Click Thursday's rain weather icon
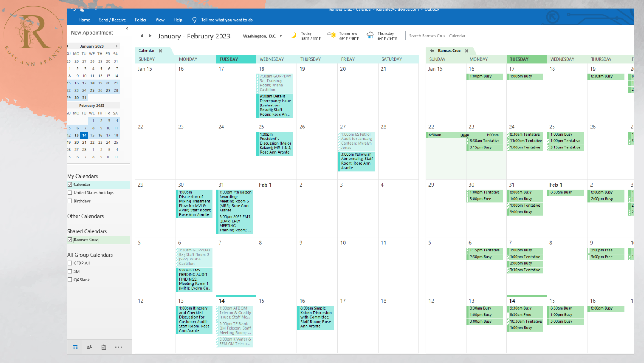644x363 pixels. (370, 35)
